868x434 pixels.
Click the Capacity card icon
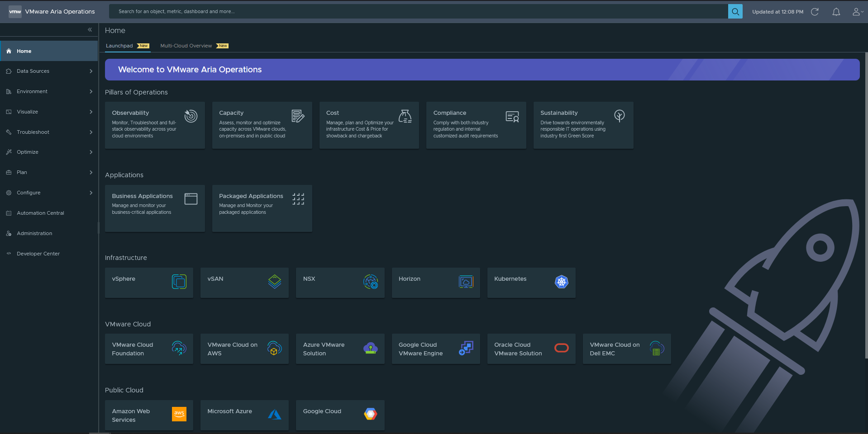(298, 116)
